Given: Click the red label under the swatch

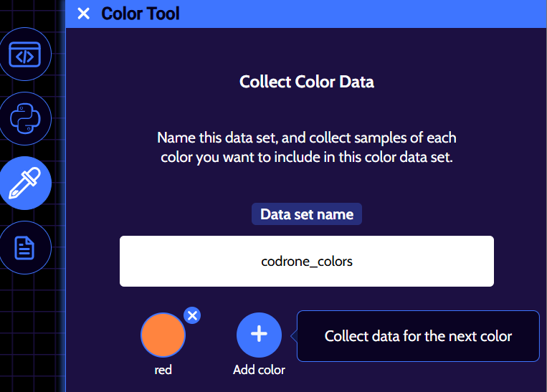Looking at the screenshot, I should [163, 370].
